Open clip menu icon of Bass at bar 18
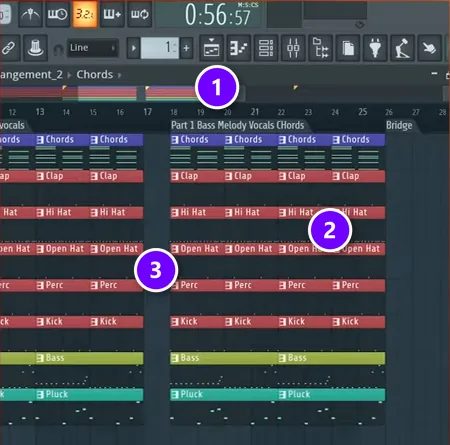Screen dimensions: 450x445 click(175, 358)
